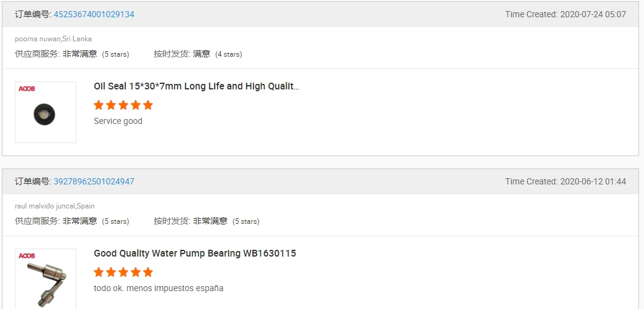
Task: Click the ACOB logo on Water Pump Bearing image
Action: [27, 255]
